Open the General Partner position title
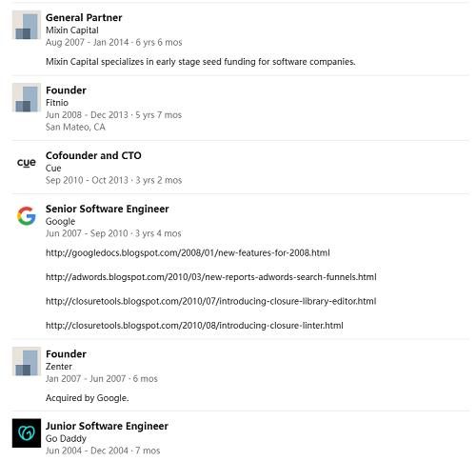Screen dimensions: 476x461 pyautogui.click(x=84, y=18)
